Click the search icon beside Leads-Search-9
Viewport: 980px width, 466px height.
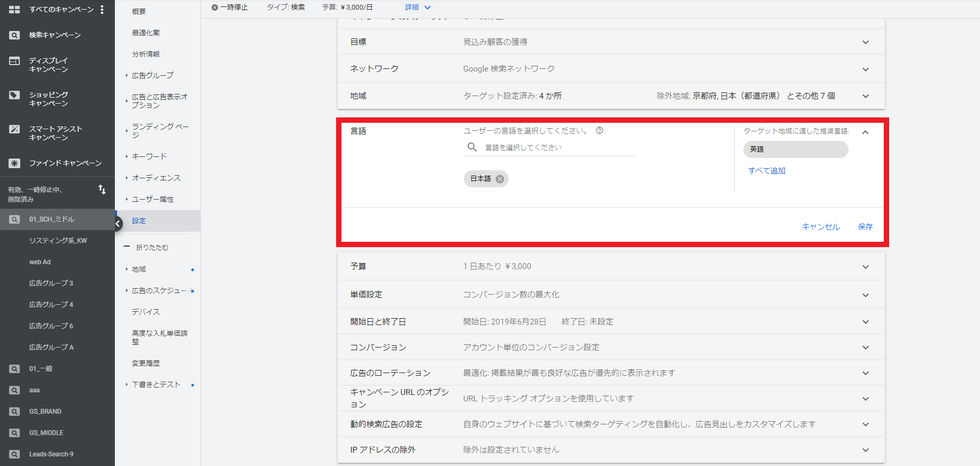[x=14, y=454]
